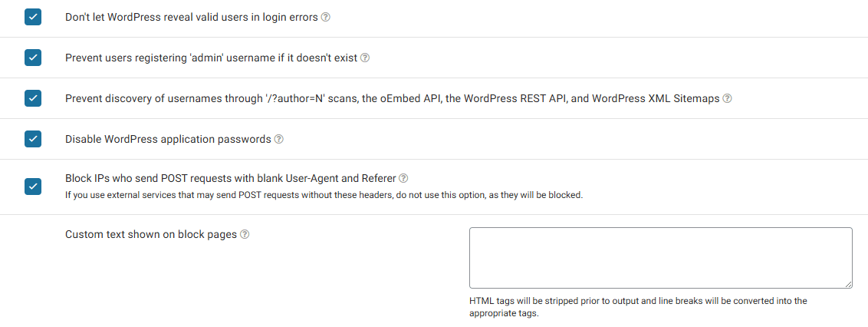Click inside the custom block page text area
The width and height of the screenshot is (868, 327).
659,257
